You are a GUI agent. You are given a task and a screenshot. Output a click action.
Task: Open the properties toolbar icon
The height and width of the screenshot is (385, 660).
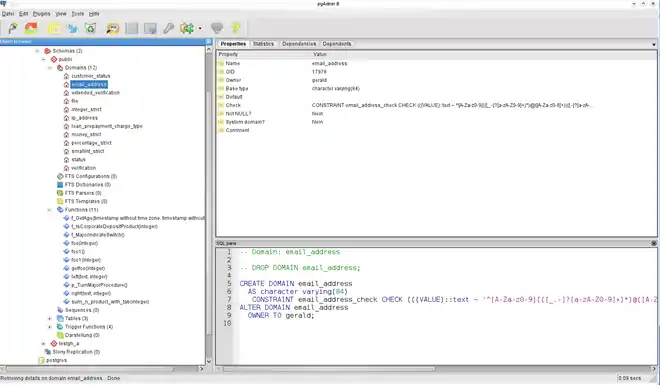pos(54,28)
